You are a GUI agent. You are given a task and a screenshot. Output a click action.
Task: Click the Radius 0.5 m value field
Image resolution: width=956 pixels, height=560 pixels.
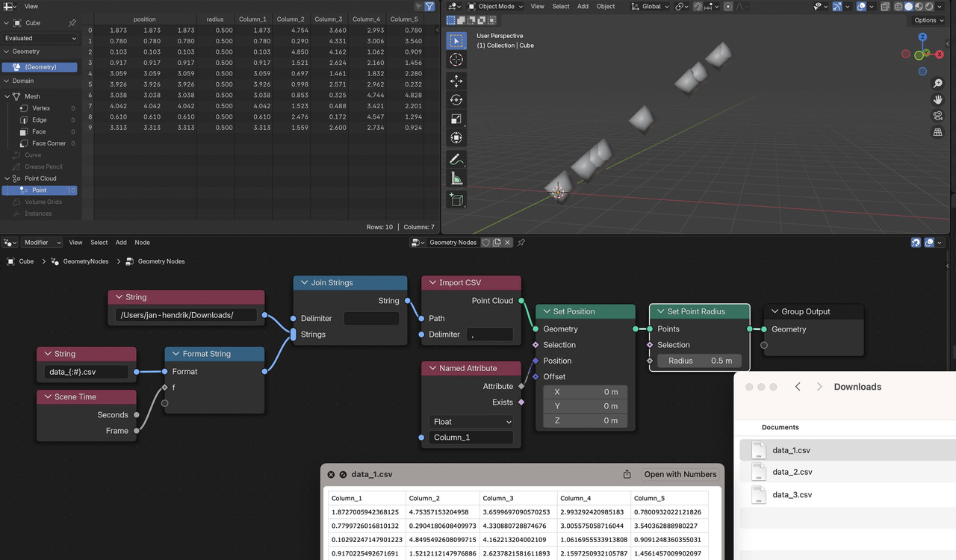700,361
